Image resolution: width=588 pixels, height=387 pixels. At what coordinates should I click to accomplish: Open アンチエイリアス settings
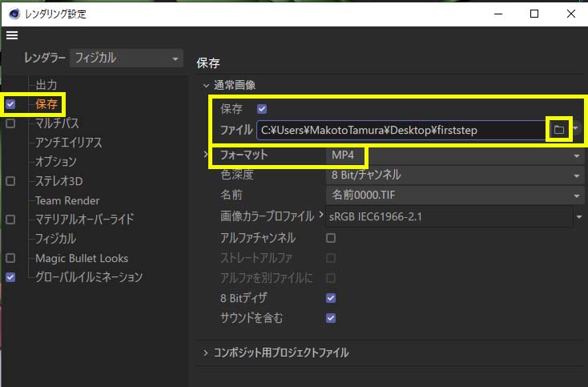click(69, 142)
